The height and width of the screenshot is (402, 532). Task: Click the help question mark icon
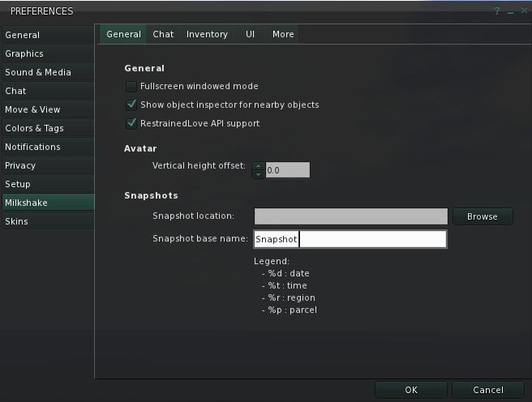pos(496,11)
